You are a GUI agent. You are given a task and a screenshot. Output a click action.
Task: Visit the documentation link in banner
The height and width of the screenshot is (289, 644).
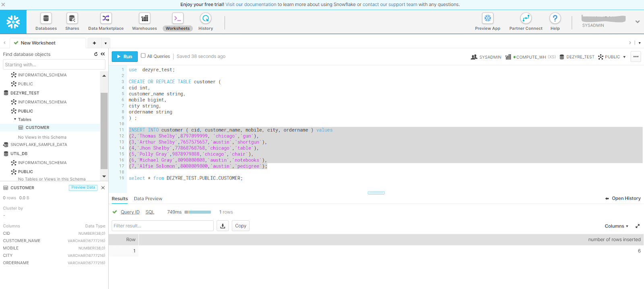click(x=251, y=4)
